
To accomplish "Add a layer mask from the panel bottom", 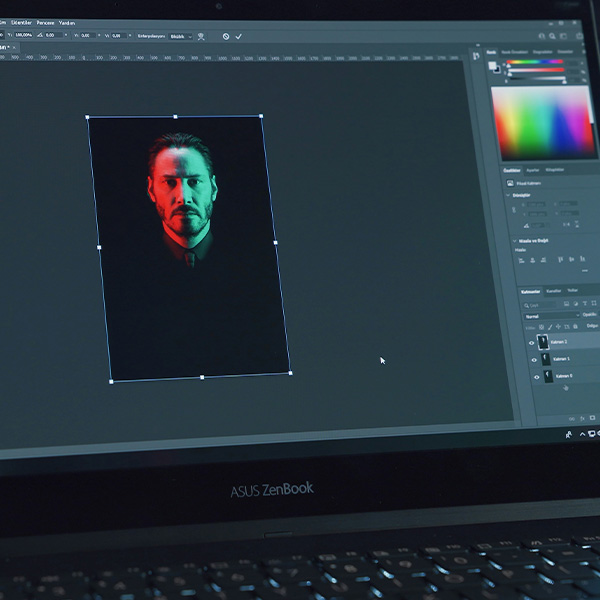I will pyautogui.click(x=592, y=417).
